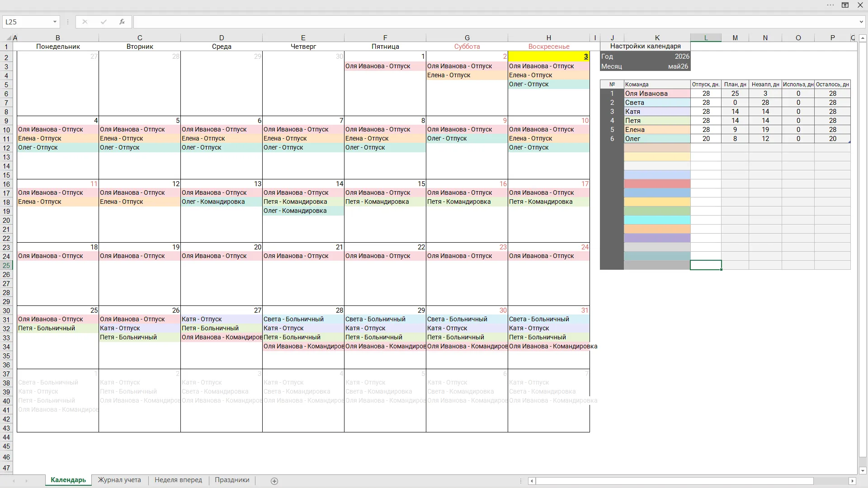The image size is (868, 488).
Task: Select План, дн value 25 for Оля Иванова
Action: (735, 94)
